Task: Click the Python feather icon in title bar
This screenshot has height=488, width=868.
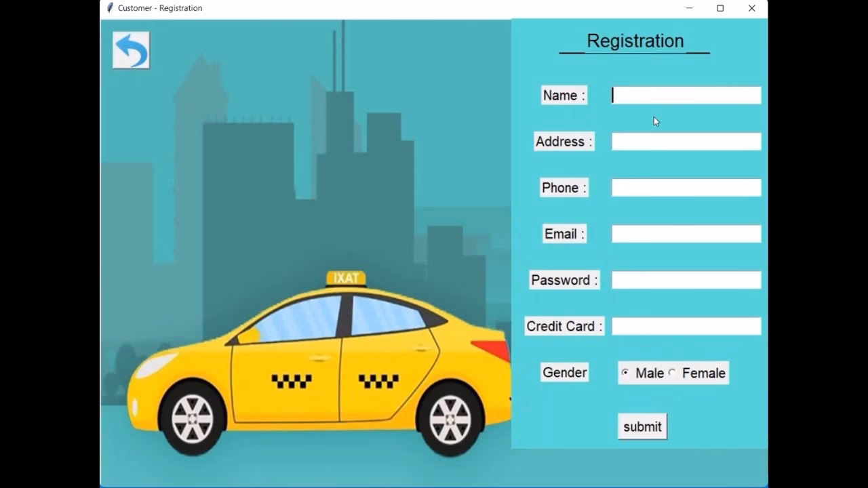Action: click(108, 8)
